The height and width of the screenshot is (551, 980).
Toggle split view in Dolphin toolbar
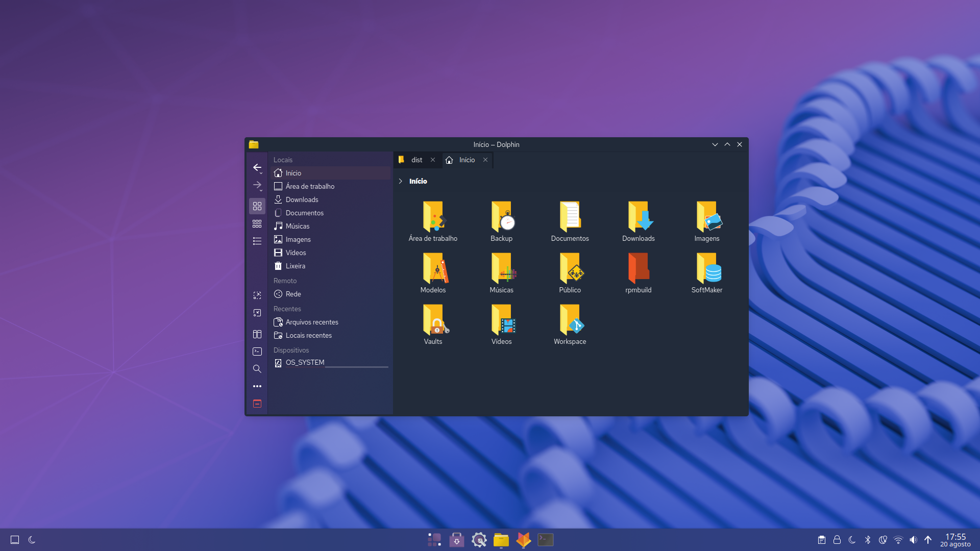tap(257, 334)
